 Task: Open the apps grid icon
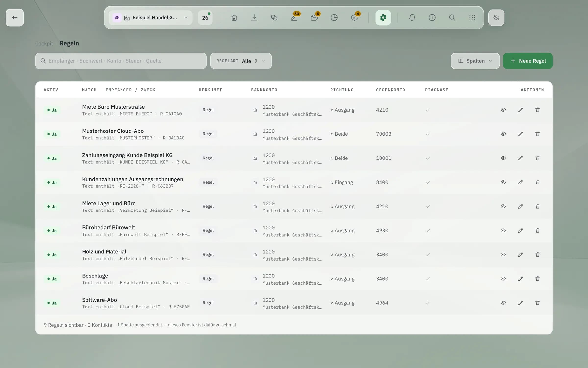472,18
